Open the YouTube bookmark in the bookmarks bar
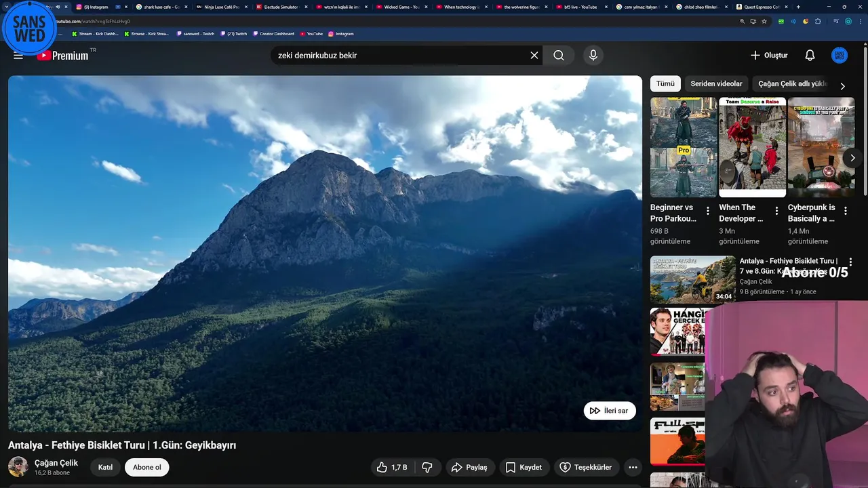The width and height of the screenshot is (868, 488). coord(311,33)
